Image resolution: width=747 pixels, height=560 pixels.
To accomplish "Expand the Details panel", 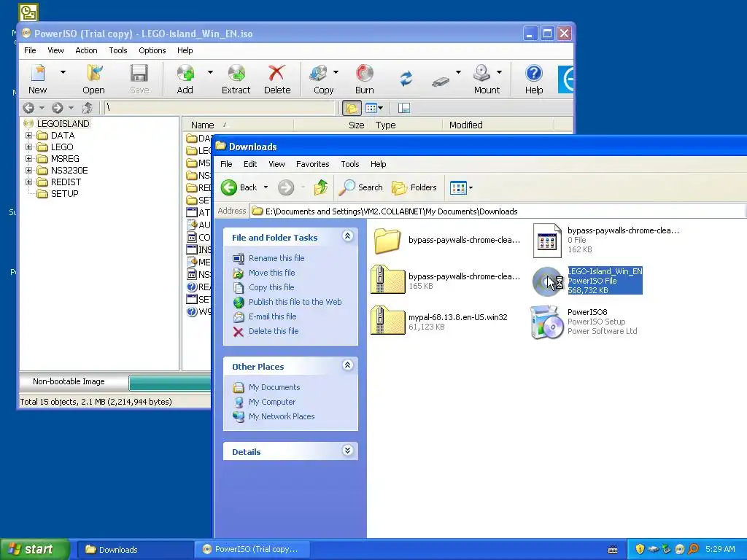I will (348, 451).
